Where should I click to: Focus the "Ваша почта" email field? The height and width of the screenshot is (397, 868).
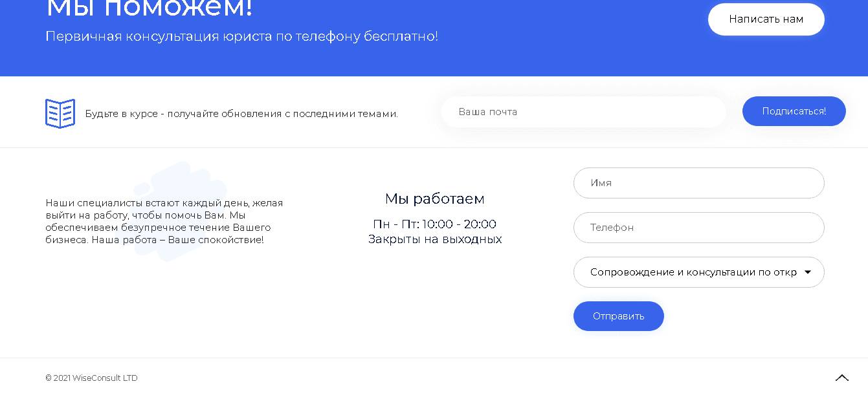click(583, 112)
